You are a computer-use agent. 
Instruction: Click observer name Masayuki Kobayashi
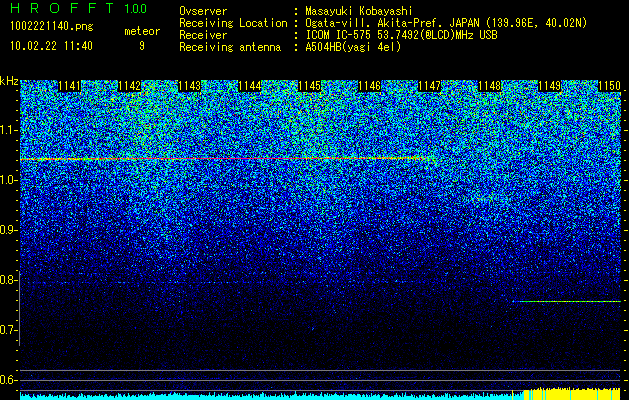[359, 11]
